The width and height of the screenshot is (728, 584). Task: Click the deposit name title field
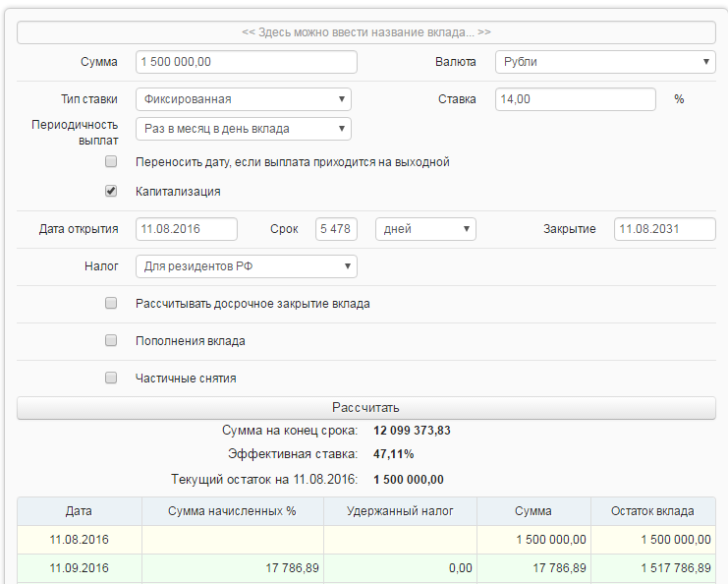coord(365,32)
